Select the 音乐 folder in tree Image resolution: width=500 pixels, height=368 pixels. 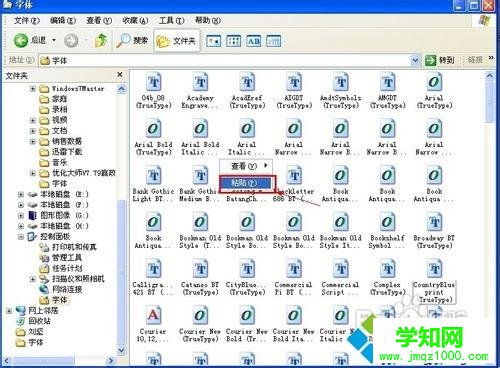coord(59,163)
